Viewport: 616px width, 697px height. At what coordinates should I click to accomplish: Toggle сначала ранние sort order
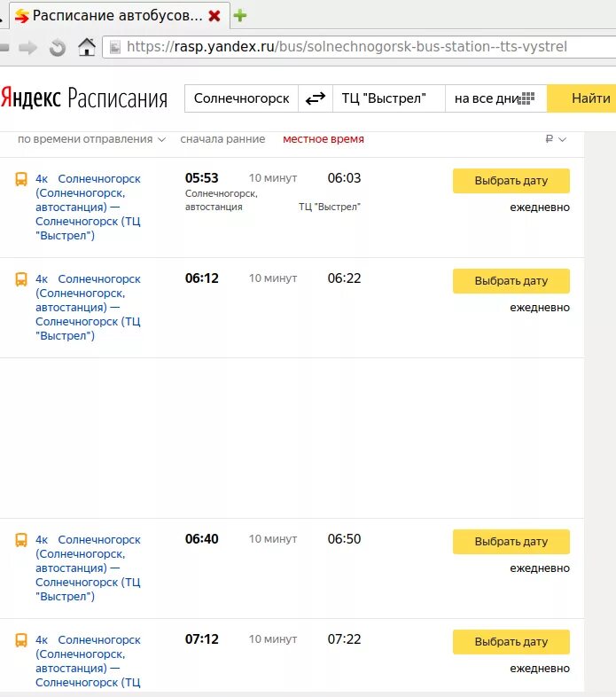(x=222, y=139)
